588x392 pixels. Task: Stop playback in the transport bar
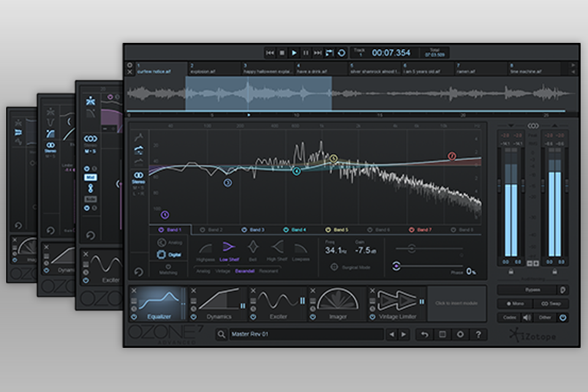(282, 53)
